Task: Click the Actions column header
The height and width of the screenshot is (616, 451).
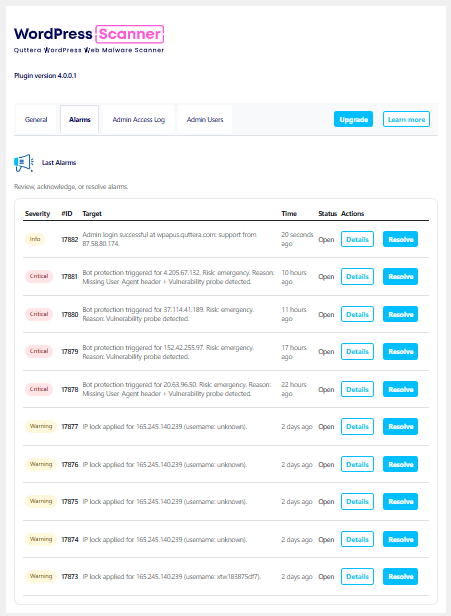Action: [352, 214]
